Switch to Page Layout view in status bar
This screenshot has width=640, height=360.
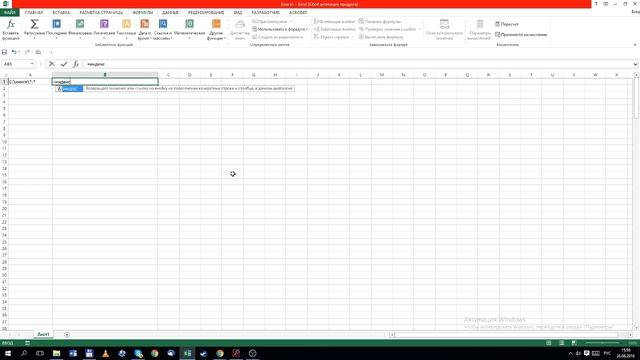pos(562,343)
